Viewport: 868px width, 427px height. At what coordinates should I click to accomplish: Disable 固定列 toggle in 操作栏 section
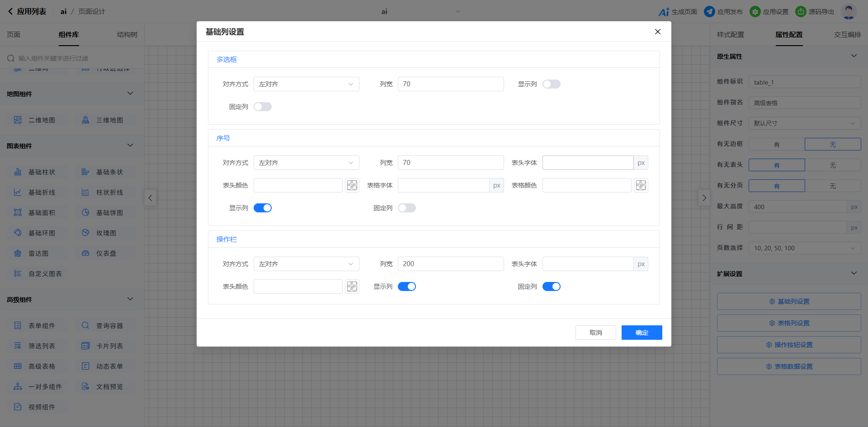[x=551, y=286]
